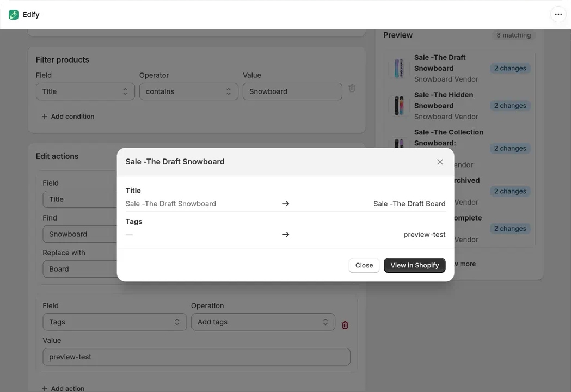
Task: Click the dialog title Sale -The Draft Snowboard
Action: point(175,162)
